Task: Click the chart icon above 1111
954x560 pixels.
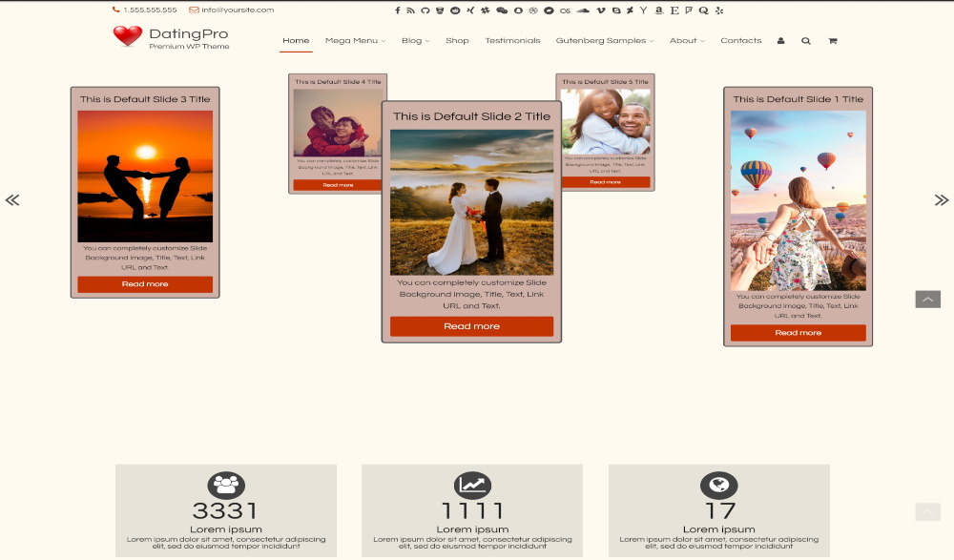Action: pyautogui.click(x=472, y=486)
